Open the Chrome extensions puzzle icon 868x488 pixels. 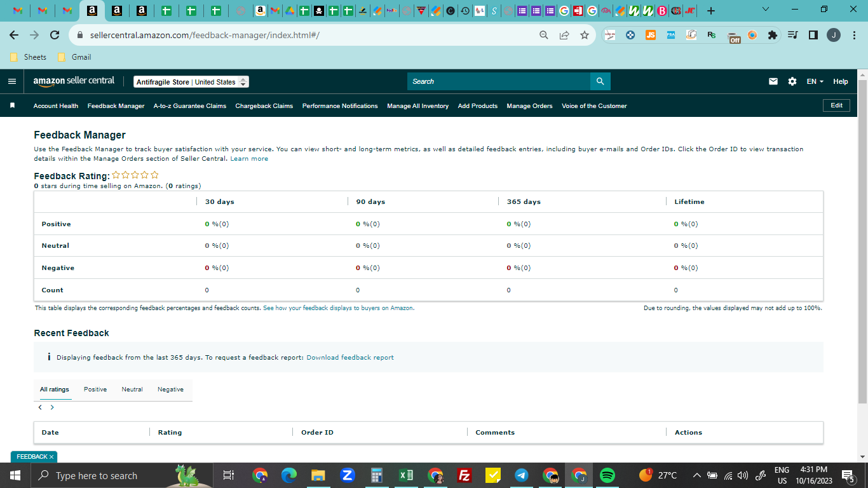(x=773, y=35)
